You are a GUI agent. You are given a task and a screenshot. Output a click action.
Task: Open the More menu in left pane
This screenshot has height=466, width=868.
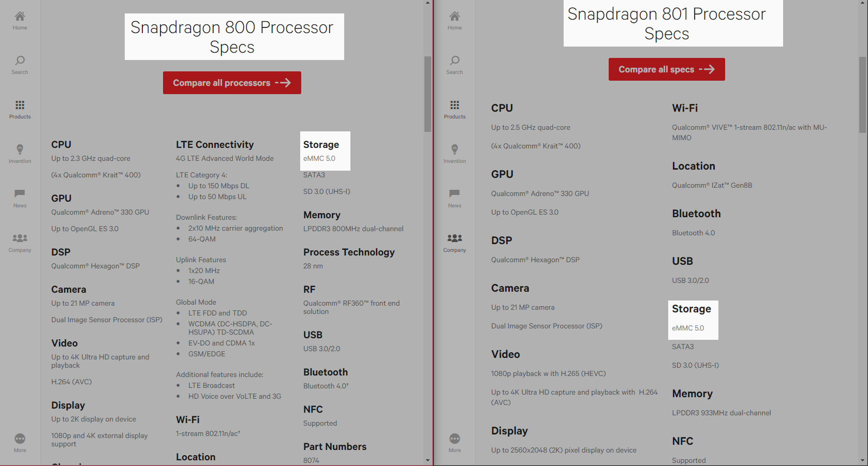pyautogui.click(x=20, y=443)
